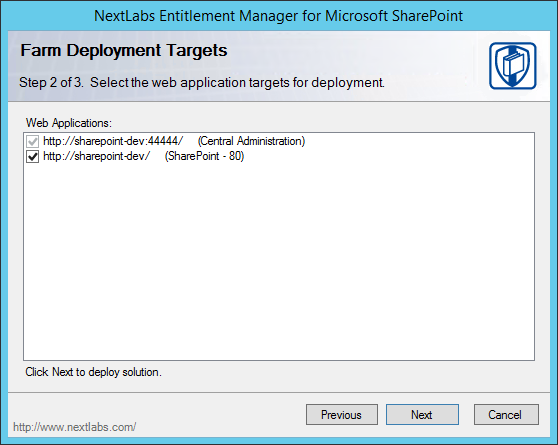
Task: Click empty area in Web Applications list
Action: [279, 260]
